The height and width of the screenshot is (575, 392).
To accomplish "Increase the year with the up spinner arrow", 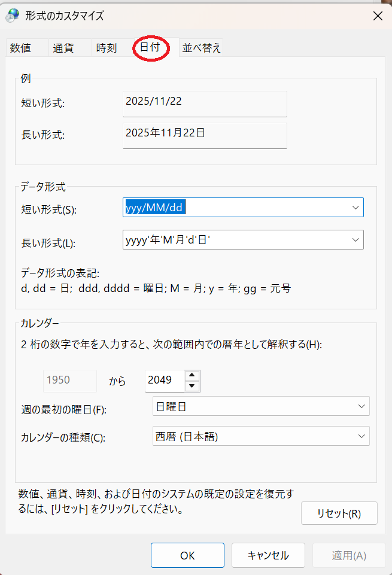I will 192,376.
